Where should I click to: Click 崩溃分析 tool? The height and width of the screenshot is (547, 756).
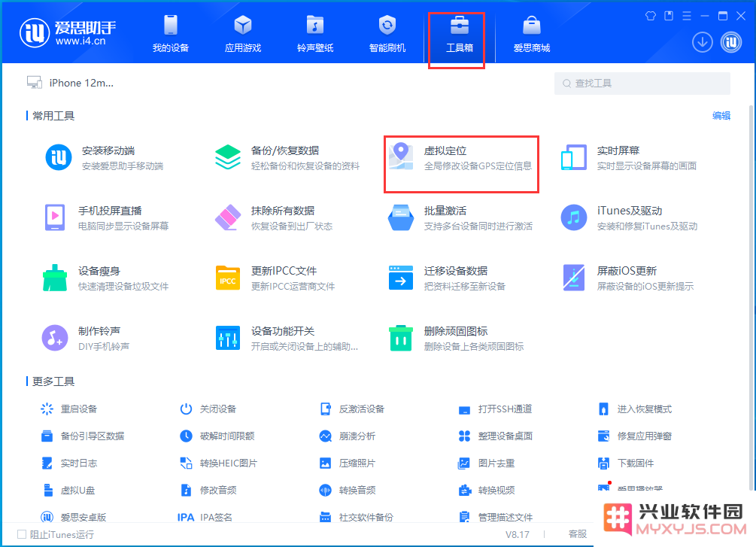click(x=348, y=436)
